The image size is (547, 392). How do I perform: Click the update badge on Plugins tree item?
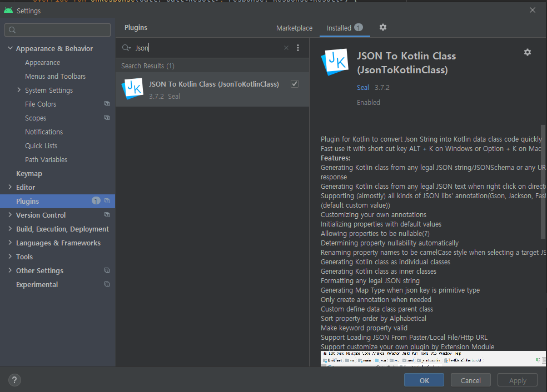[96, 200]
